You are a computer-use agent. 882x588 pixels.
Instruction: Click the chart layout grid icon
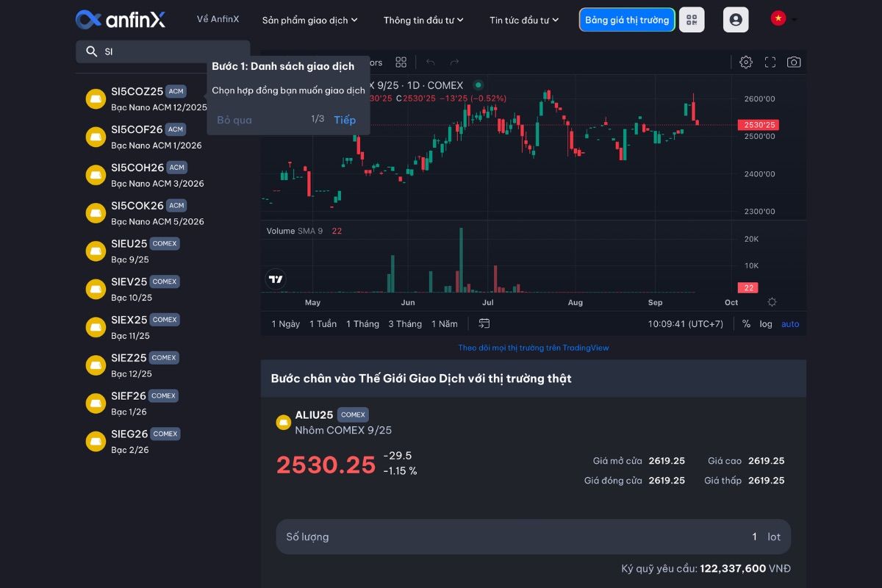(401, 62)
